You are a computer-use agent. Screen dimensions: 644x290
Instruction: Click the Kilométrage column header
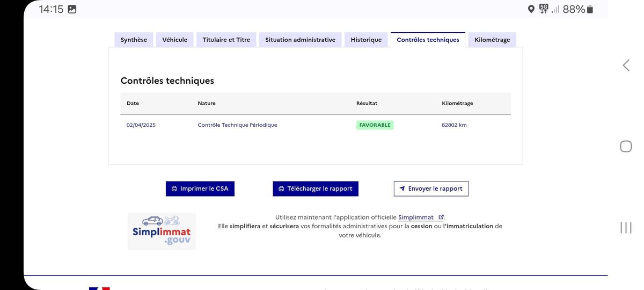tap(457, 103)
